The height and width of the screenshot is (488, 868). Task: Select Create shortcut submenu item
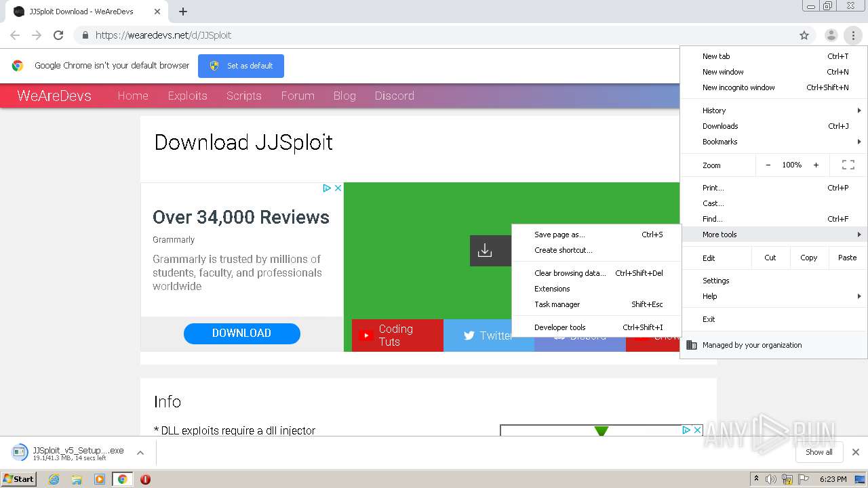597,250
